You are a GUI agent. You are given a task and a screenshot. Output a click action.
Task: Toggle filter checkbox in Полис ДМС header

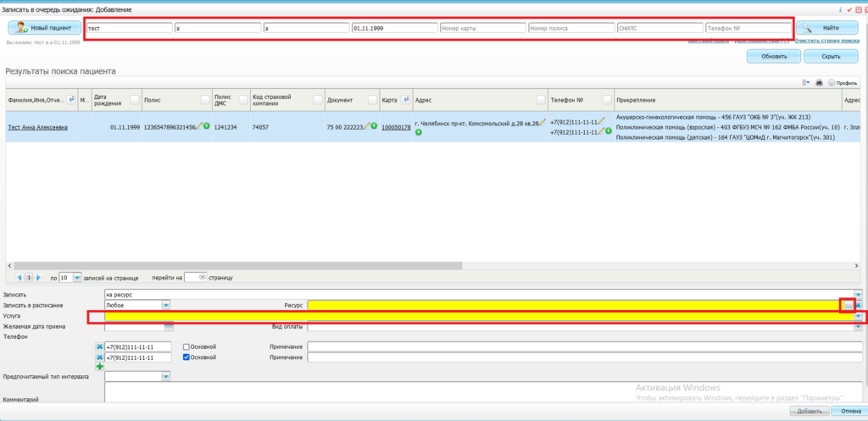(x=242, y=100)
